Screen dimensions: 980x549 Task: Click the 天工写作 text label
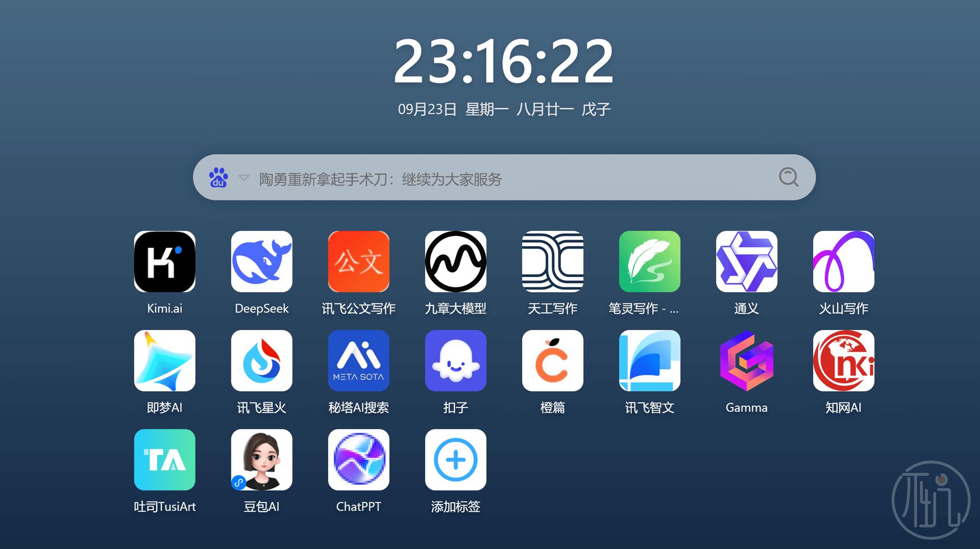(x=552, y=308)
